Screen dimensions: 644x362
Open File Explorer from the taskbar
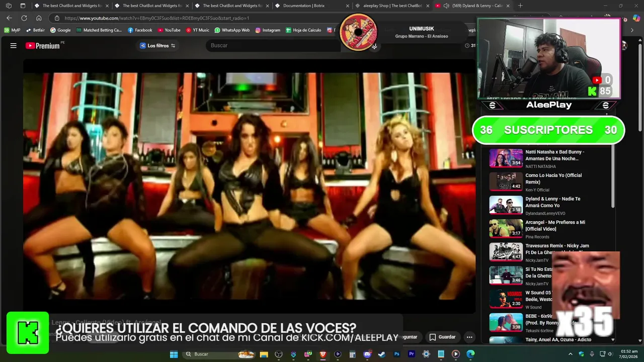[x=264, y=354]
